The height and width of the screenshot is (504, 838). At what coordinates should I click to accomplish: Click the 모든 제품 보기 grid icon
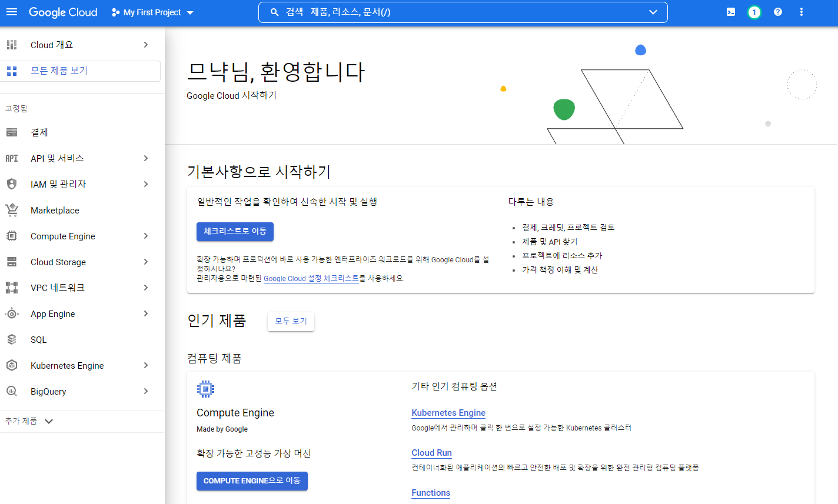[x=12, y=71]
